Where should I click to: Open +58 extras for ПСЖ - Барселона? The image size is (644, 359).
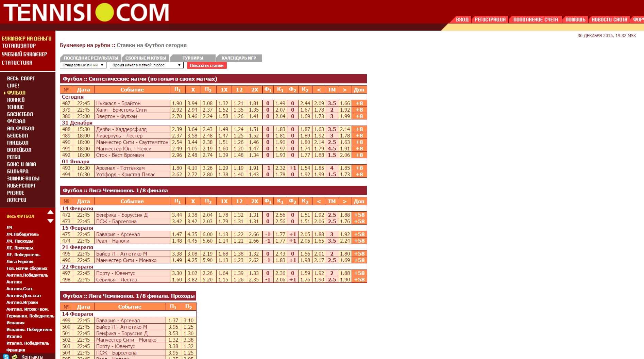pos(359,221)
